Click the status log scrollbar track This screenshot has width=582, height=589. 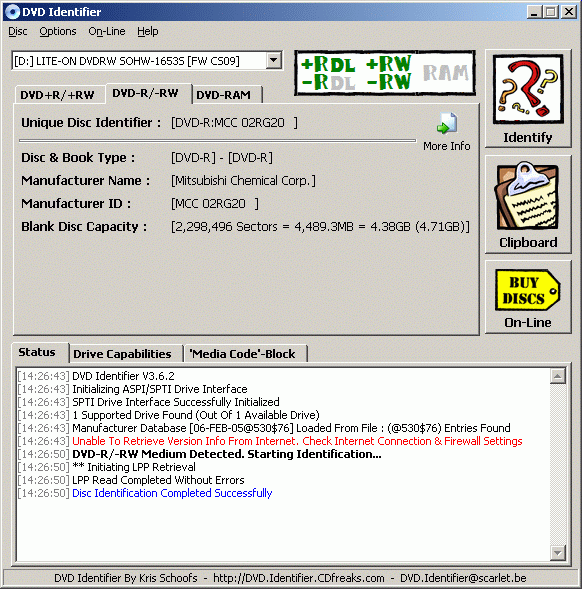pyautogui.click(x=558, y=464)
